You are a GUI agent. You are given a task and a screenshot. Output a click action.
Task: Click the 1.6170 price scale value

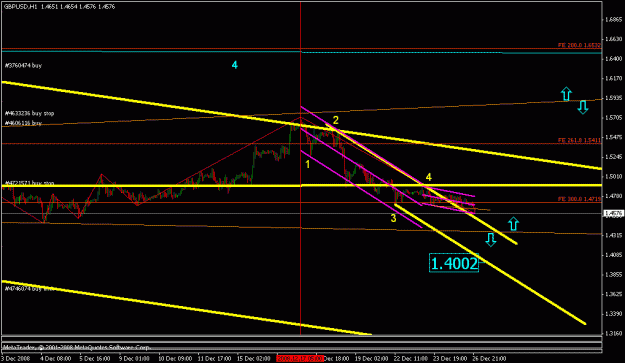click(614, 78)
